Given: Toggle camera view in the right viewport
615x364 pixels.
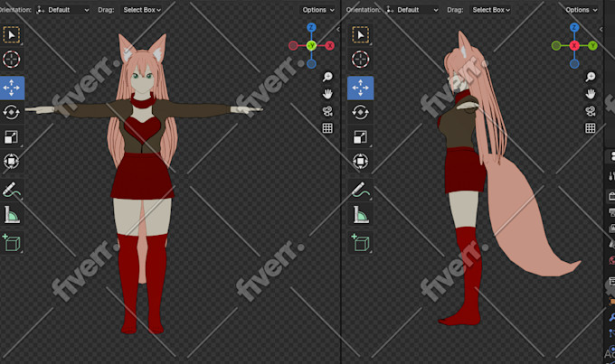Looking at the screenshot, I should click(591, 111).
